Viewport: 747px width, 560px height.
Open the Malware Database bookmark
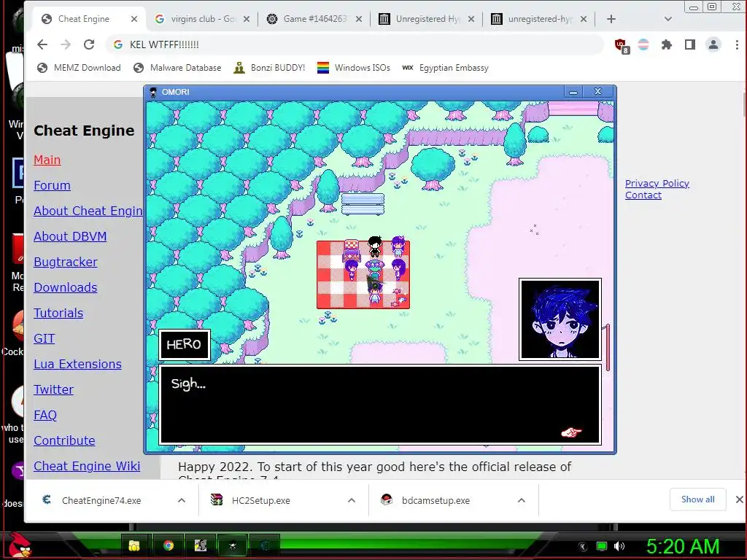177,68
